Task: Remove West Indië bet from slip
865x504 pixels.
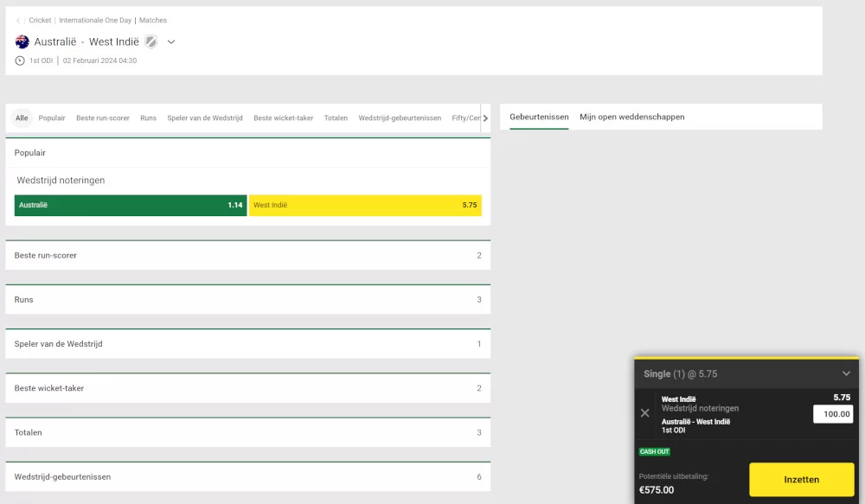Action: point(645,413)
